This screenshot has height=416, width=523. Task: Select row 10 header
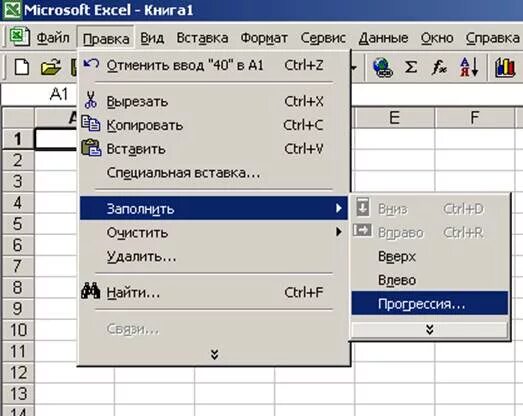(x=18, y=330)
